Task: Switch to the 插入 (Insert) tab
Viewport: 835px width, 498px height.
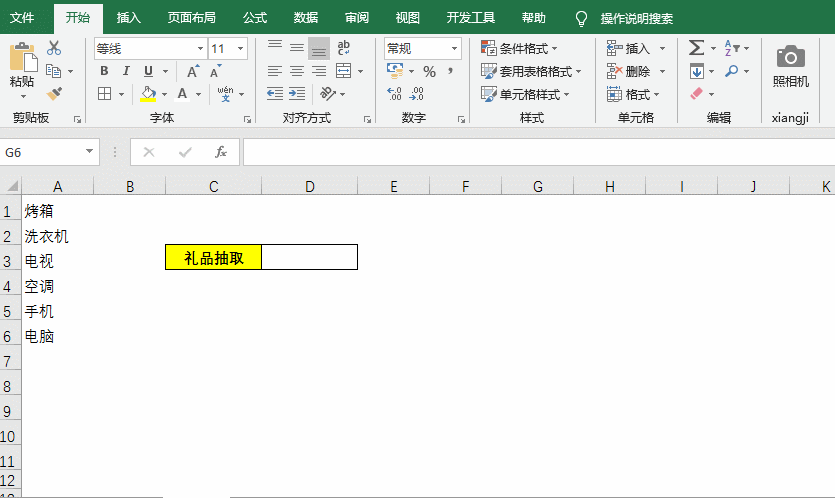Action: pyautogui.click(x=129, y=18)
